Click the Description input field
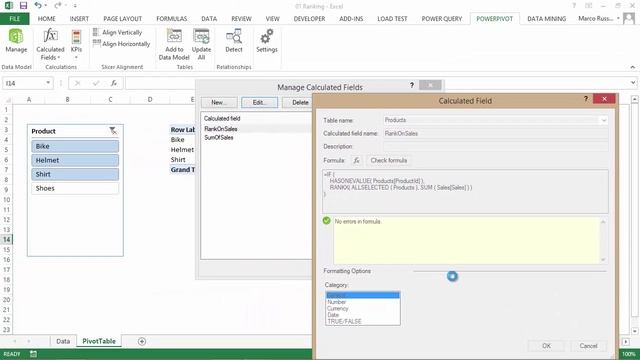640x360 pixels. point(496,146)
